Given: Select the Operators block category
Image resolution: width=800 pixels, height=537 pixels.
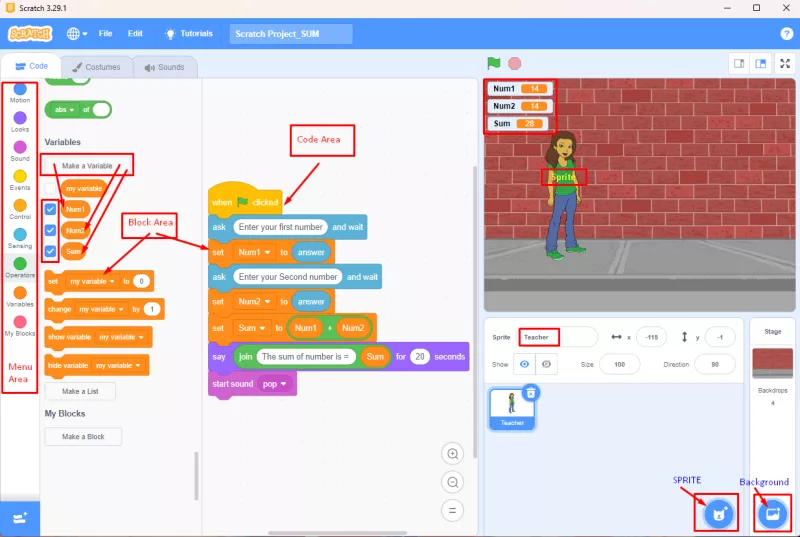Looking at the screenshot, I should tap(20, 267).
